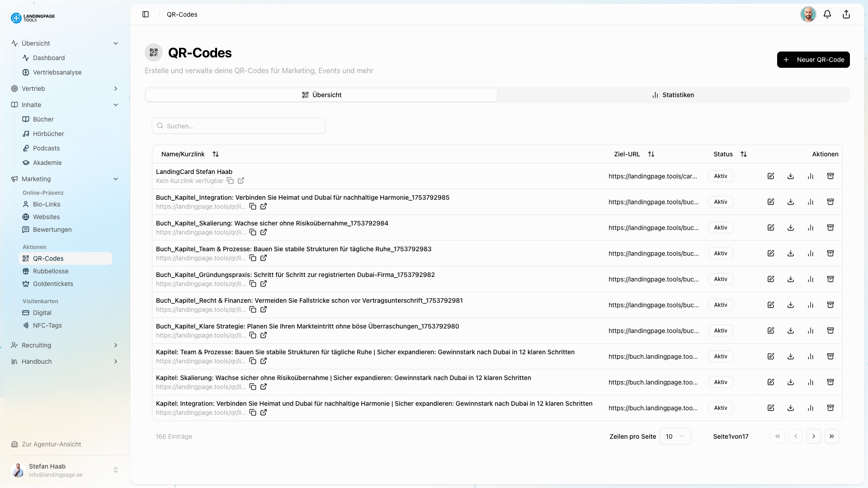Open the notifications bell
868x488 pixels.
coord(827,14)
